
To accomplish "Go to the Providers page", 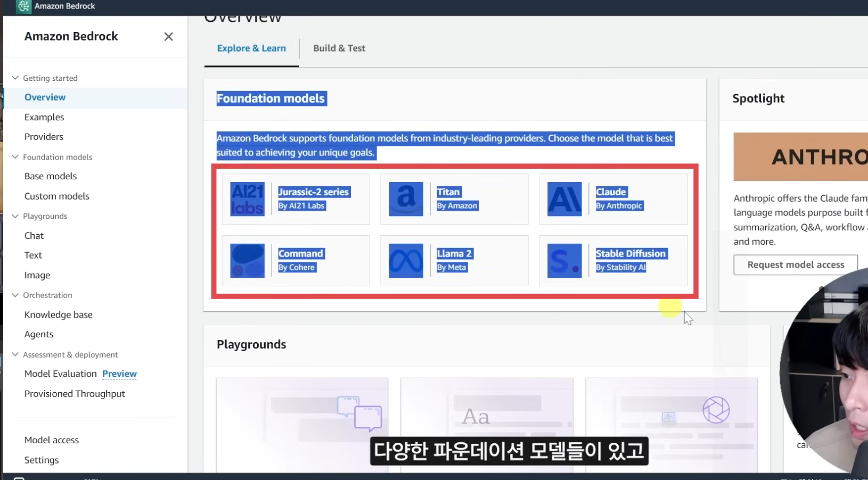I will (x=44, y=137).
